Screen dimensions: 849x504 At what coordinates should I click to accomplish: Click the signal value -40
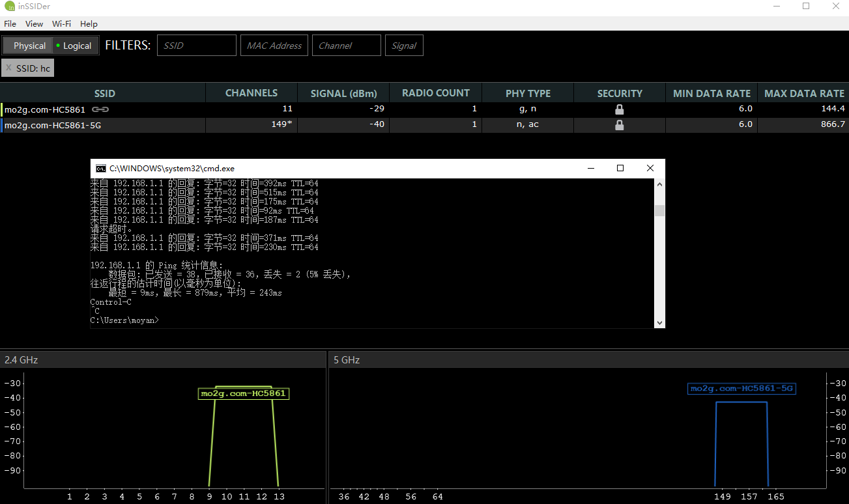pyautogui.click(x=377, y=124)
